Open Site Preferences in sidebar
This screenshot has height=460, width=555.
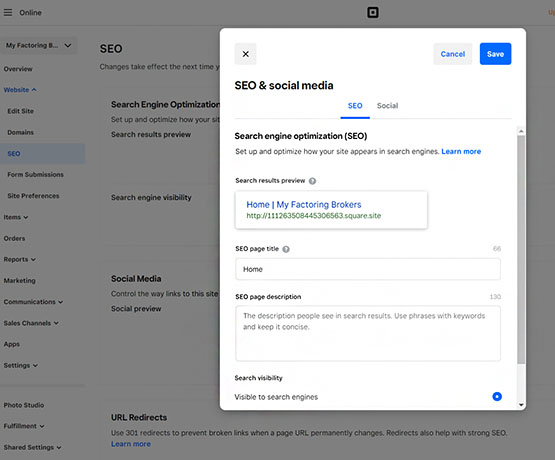coord(33,196)
